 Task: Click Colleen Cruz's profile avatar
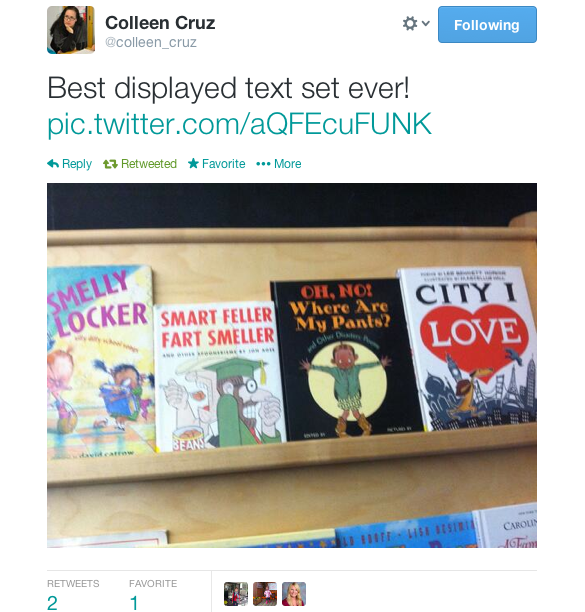click(x=71, y=30)
